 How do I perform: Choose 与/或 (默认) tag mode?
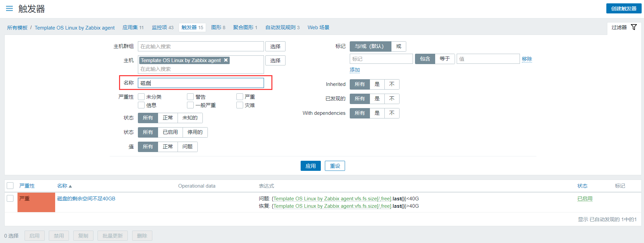pyautogui.click(x=370, y=46)
